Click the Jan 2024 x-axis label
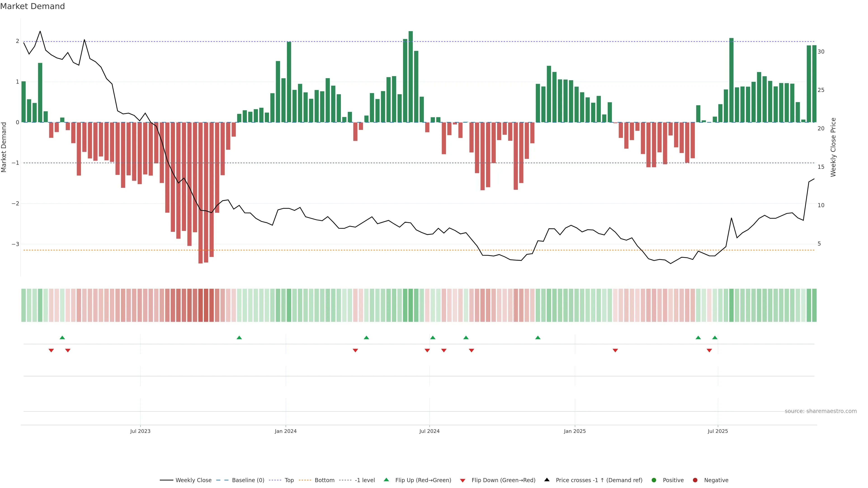This screenshot has width=868, height=488. point(285,431)
